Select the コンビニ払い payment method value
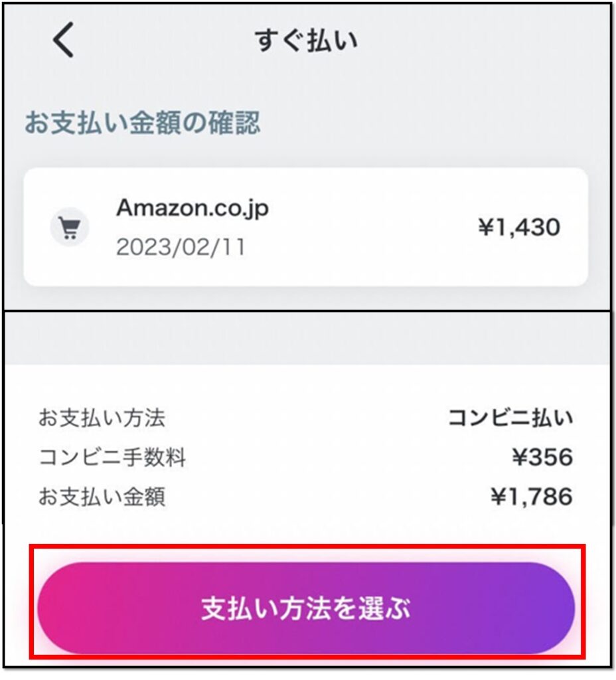 [x=510, y=418]
